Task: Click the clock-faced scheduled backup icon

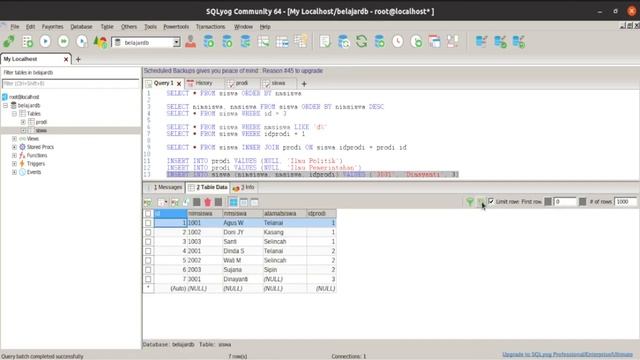Action: click(x=398, y=41)
